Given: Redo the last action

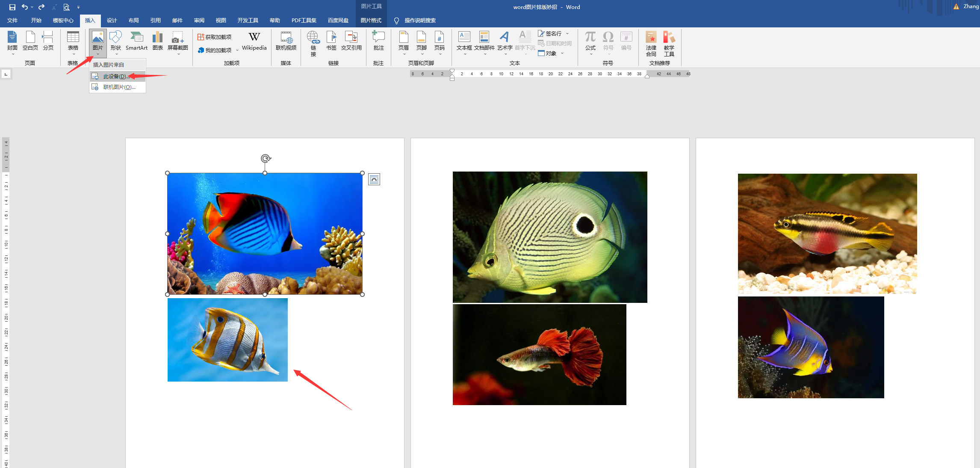Looking at the screenshot, I should tap(41, 7).
